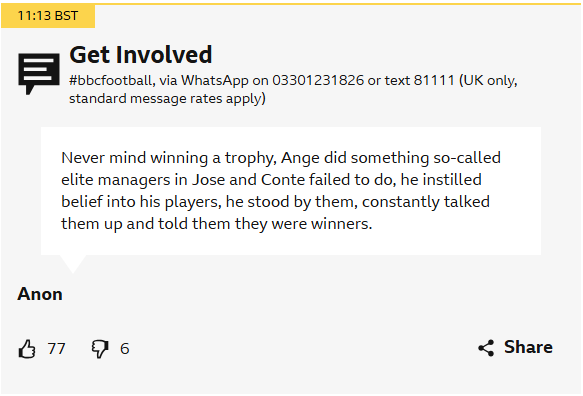Click the quote line starting 'Never mind winning'

pyautogui.click(x=281, y=158)
